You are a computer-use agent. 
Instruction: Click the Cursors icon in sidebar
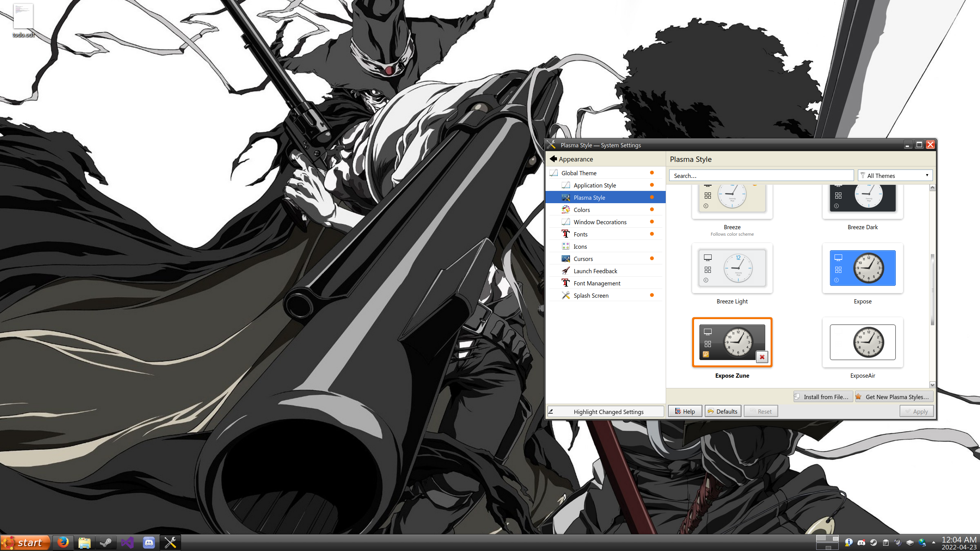(565, 258)
